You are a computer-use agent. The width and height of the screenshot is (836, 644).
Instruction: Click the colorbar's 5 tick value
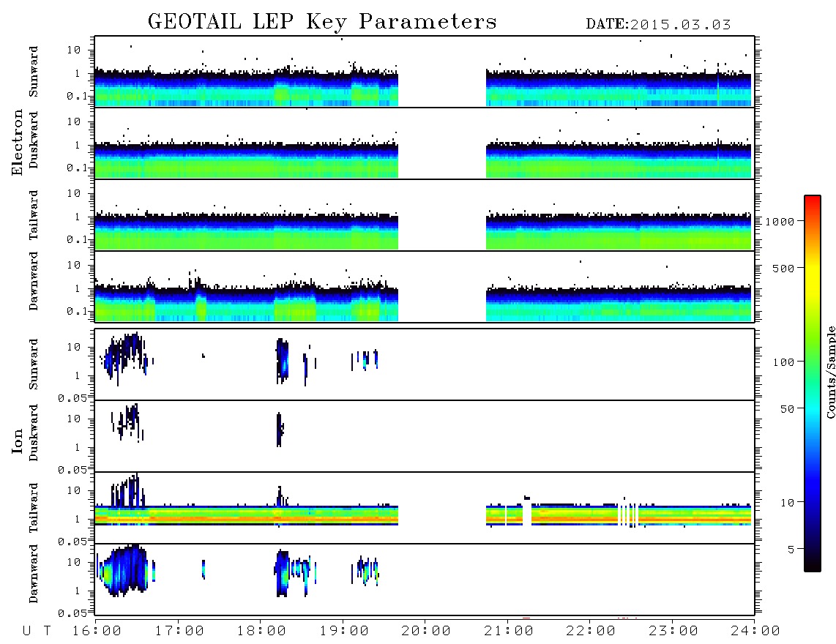pyautogui.click(x=791, y=550)
